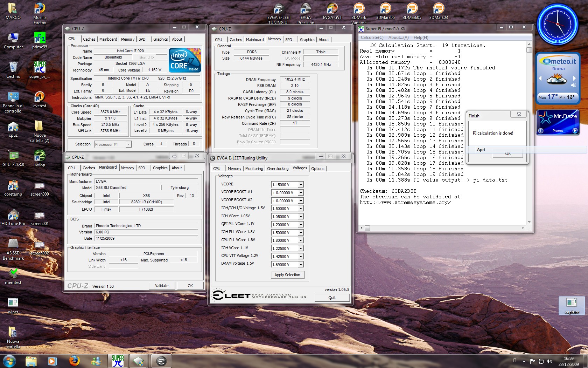
Task: Click OK in CPU-Z Mainboard window
Action: [190, 286]
